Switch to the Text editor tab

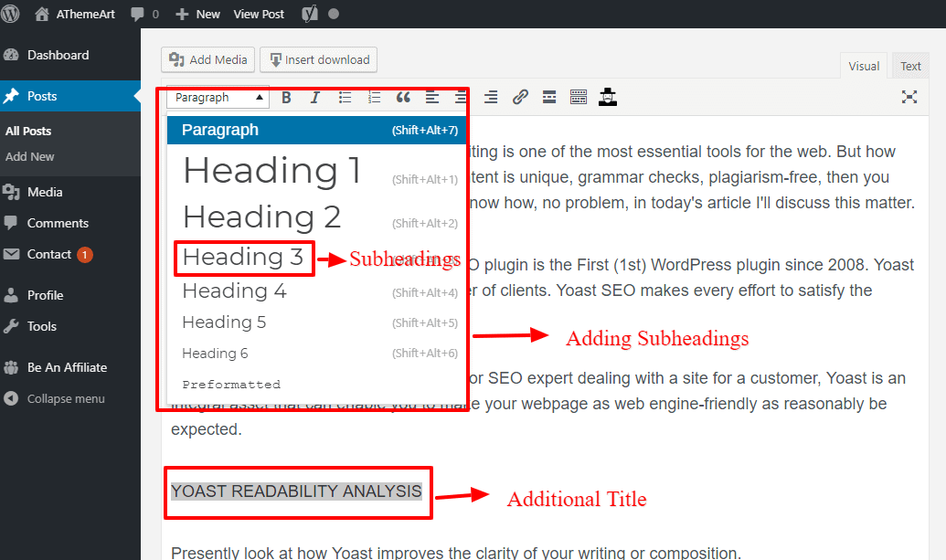point(910,67)
